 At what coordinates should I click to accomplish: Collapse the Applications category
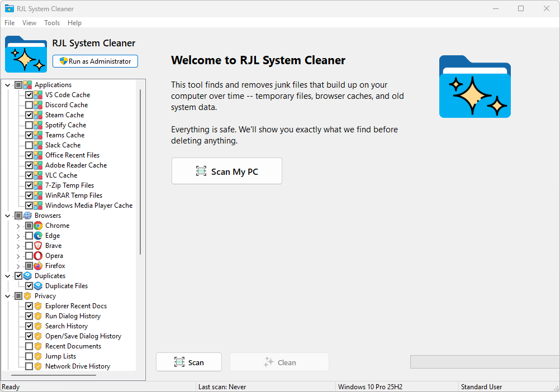(x=7, y=84)
